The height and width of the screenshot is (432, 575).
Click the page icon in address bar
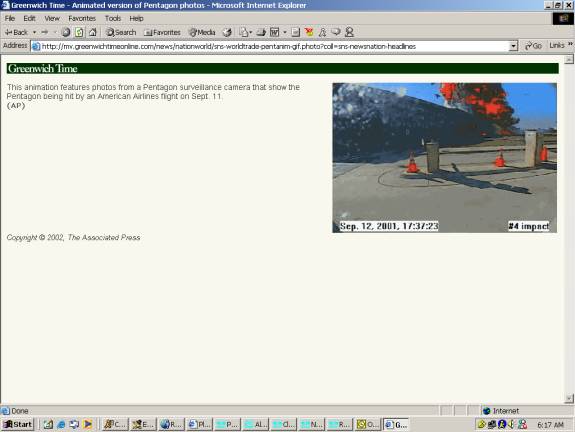click(36, 46)
